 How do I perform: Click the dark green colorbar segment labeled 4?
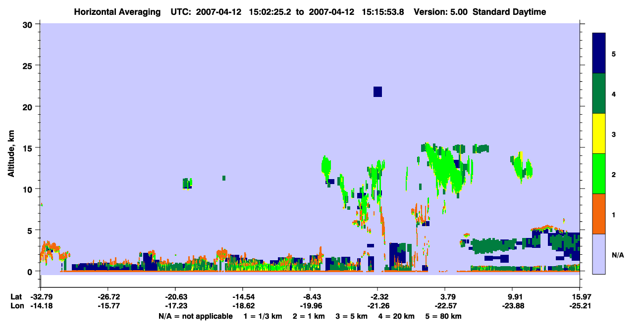click(x=599, y=94)
